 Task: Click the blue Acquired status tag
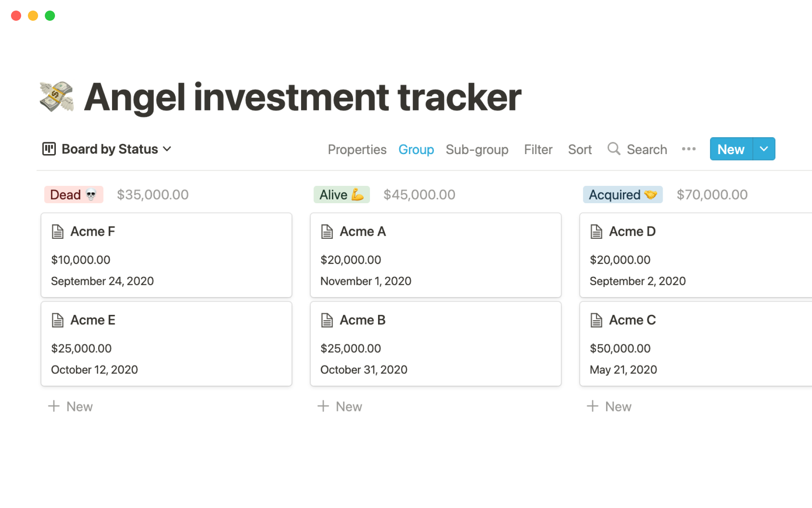623,195
